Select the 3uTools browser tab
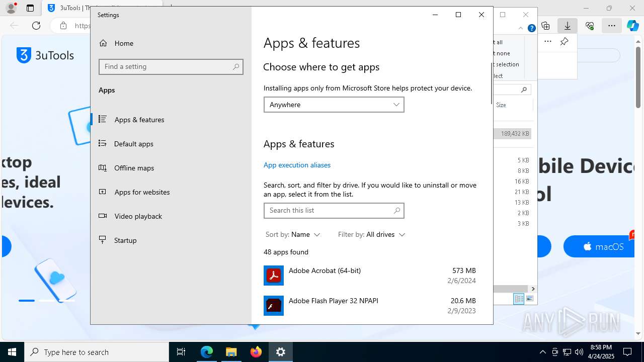The width and height of the screenshot is (644, 362). [x=103, y=8]
